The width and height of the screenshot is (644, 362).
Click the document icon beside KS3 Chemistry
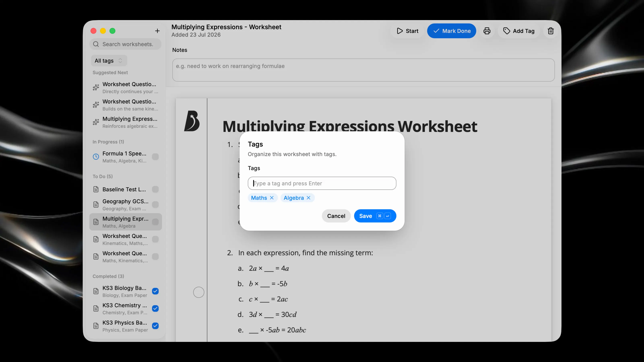(96, 309)
